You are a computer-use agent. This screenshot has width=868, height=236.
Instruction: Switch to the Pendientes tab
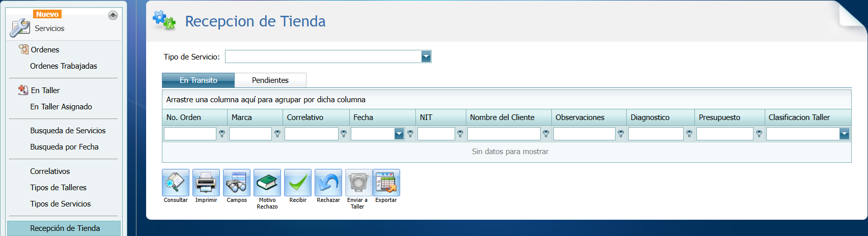[x=270, y=80]
